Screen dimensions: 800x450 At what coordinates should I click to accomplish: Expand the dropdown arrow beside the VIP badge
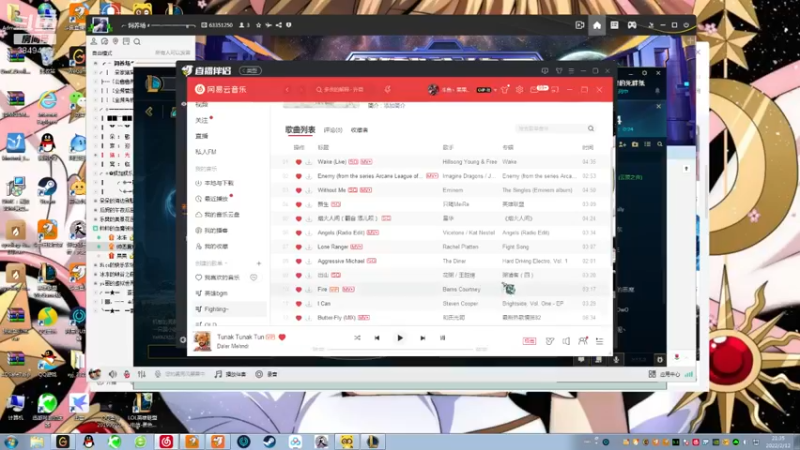(495, 90)
